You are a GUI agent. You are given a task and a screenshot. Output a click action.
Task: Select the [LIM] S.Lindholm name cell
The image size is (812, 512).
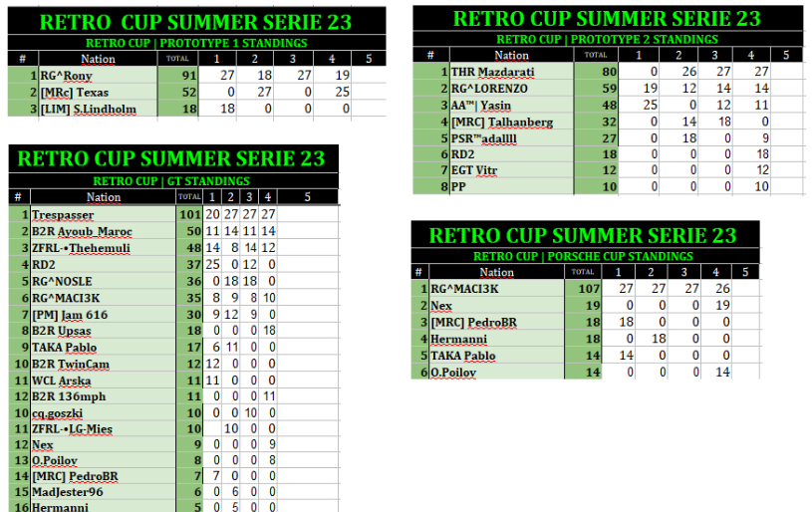pyautogui.click(x=98, y=108)
